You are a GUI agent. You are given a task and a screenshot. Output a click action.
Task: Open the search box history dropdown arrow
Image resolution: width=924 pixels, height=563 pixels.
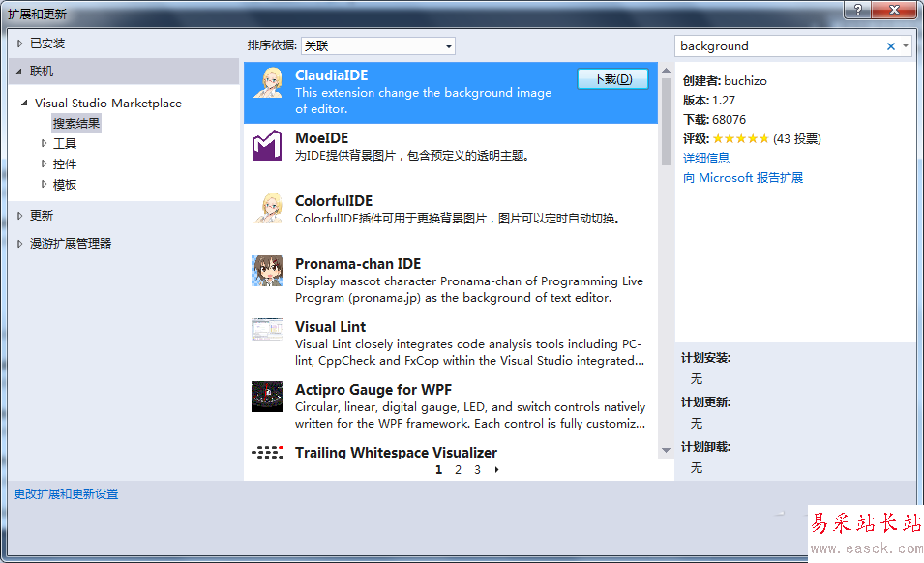906,45
